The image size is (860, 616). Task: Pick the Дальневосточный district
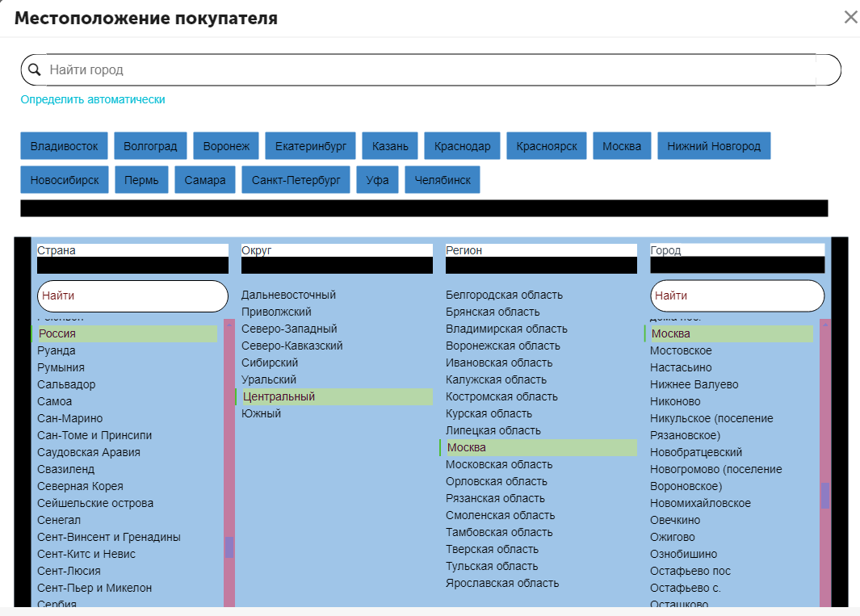tap(288, 295)
